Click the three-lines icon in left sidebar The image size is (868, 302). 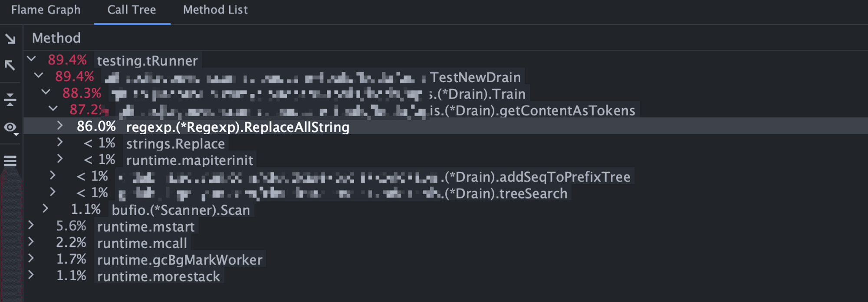(10, 161)
